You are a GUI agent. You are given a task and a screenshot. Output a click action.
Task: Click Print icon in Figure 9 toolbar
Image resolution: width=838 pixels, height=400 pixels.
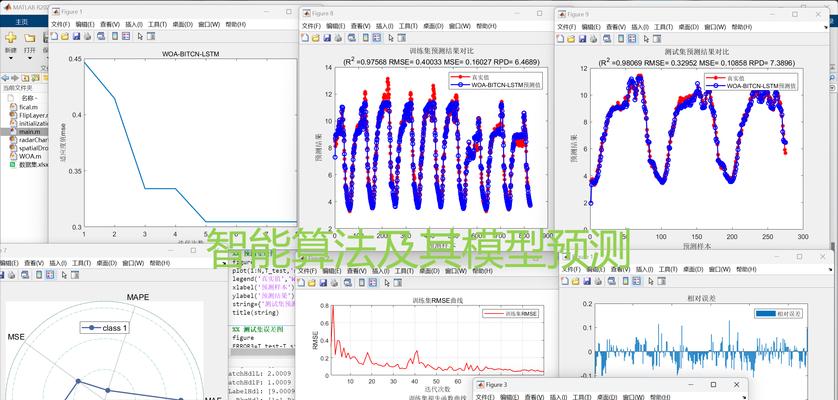[593, 39]
